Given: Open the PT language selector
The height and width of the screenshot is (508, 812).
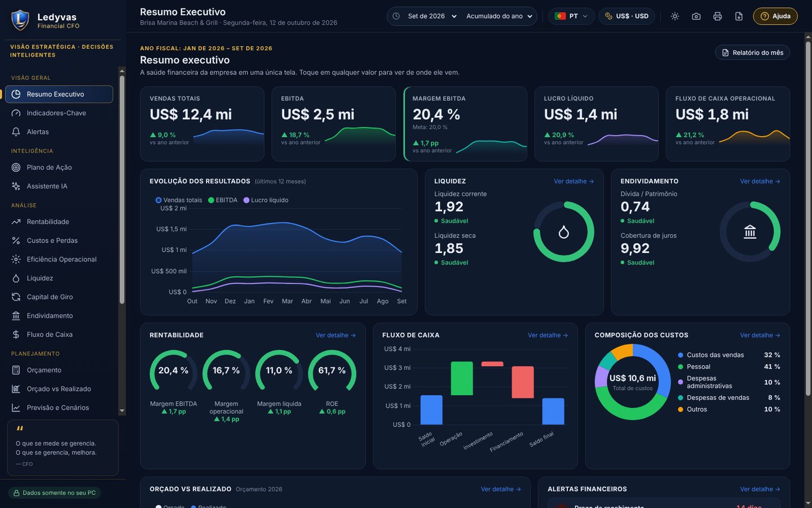Looking at the screenshot, I should 571,16.
